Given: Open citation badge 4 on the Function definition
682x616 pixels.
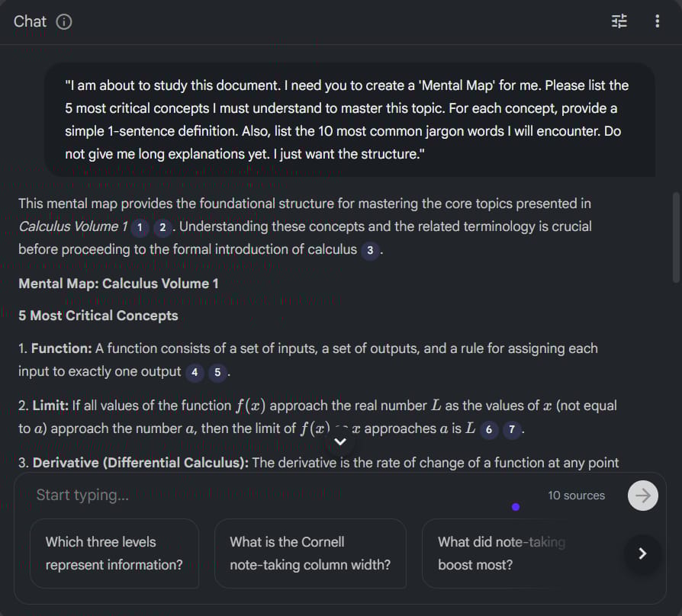Looking at the screenshot, I should 194,373.
